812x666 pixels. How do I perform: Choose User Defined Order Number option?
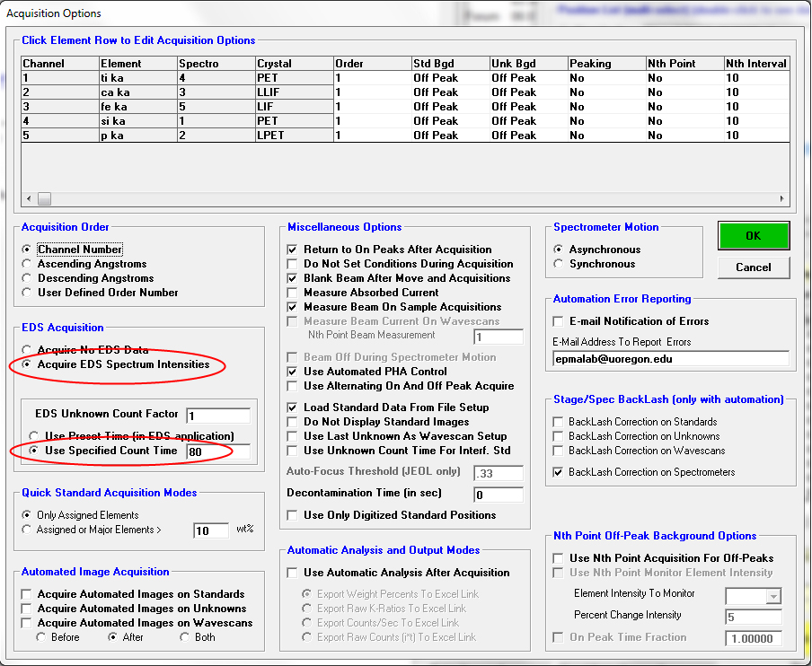pyautogui.click(x=28, y=293)
